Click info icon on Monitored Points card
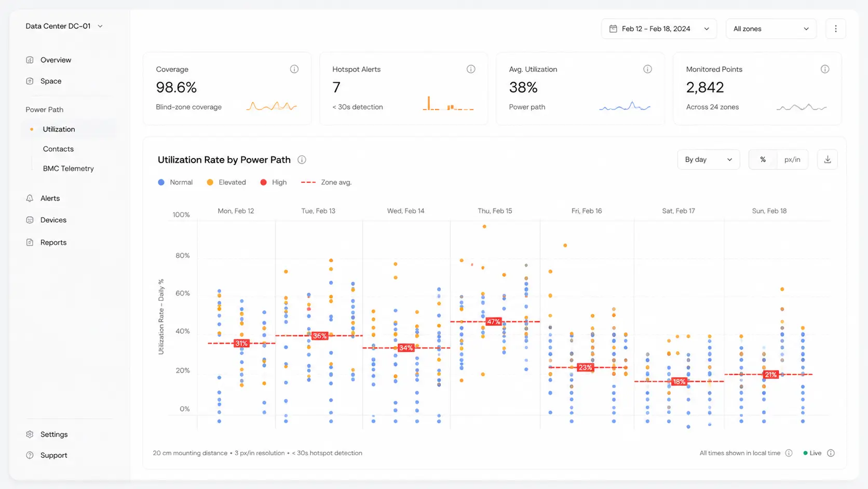The height and width of the screenshot is (489, 868). 825,69
